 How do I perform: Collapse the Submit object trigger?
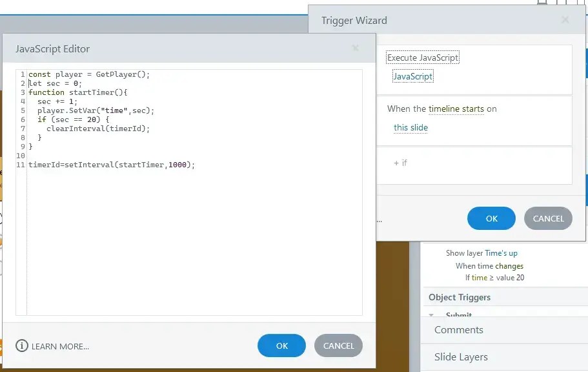[431, 315]
